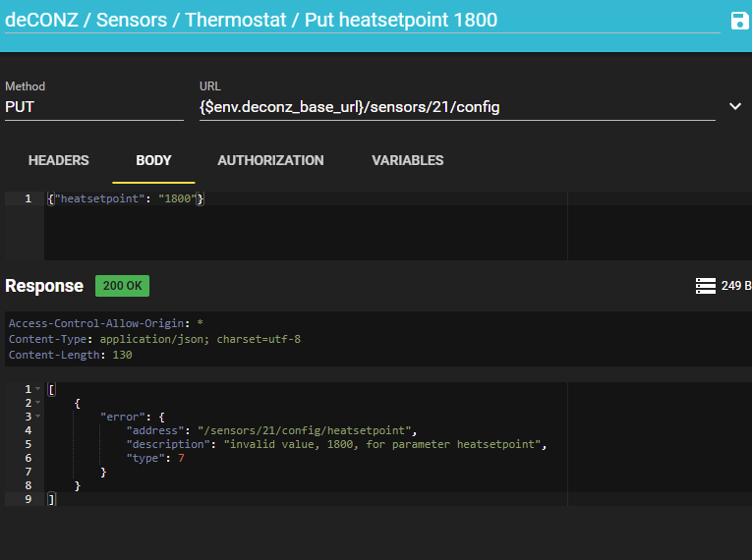Collapse response JSON fold arrow on line 2
The image size is (752, 560).
pos(38,403)
